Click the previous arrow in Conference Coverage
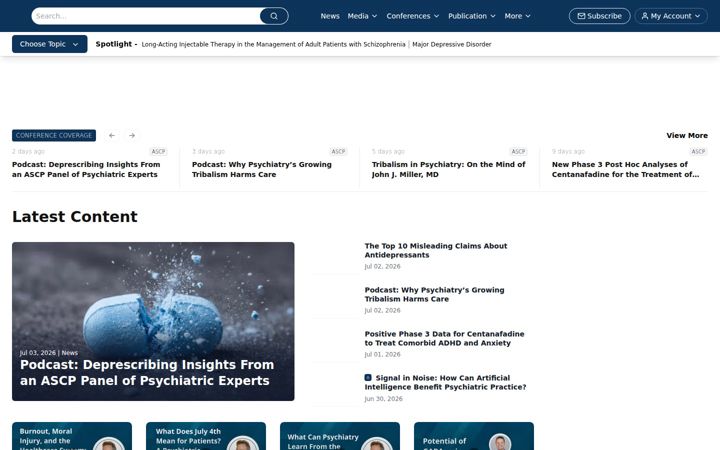This screenshot has height=450, width=720. [x=112, y=135]
